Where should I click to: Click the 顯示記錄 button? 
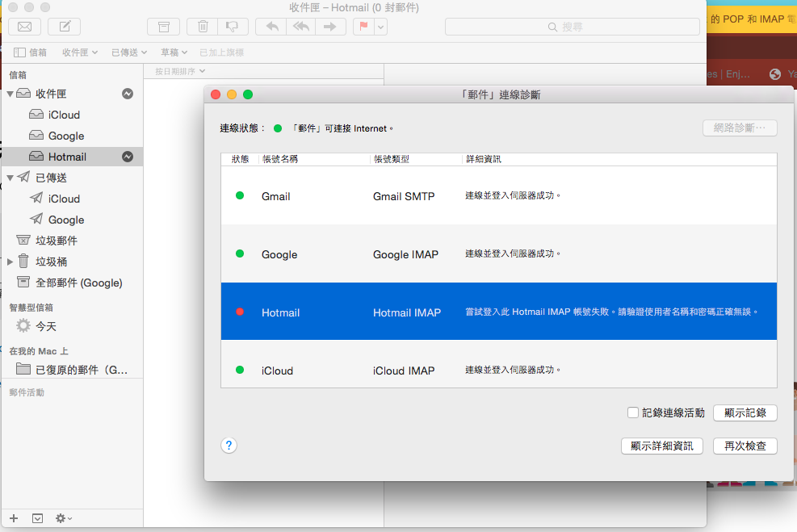745,413
